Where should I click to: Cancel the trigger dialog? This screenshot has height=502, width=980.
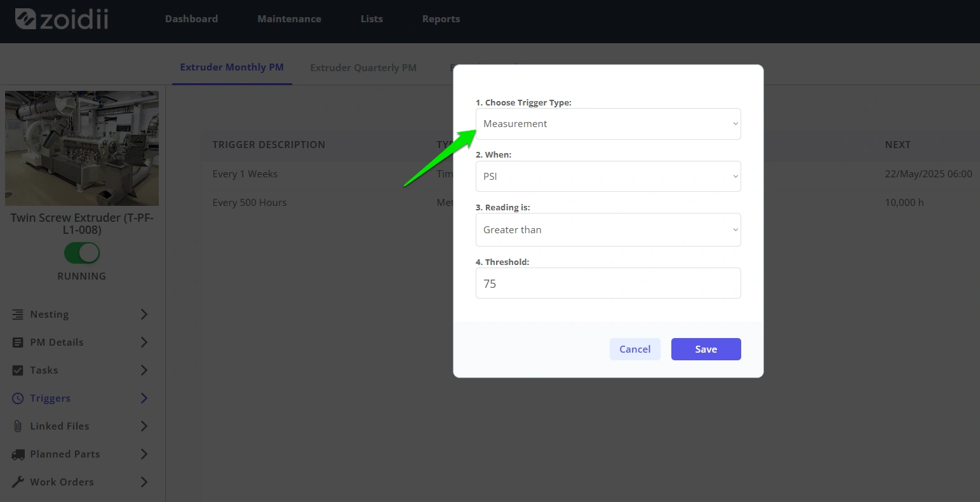click(634, 349)
